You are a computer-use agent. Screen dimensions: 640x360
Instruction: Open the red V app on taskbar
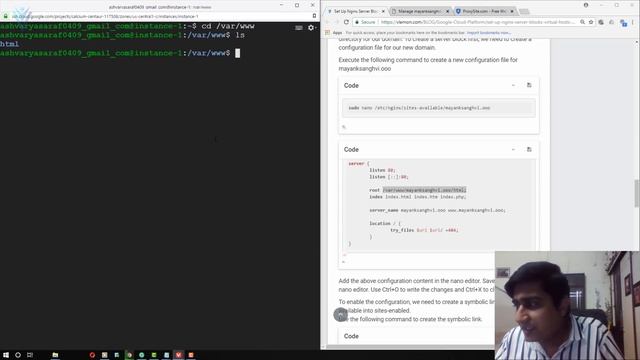pos(178,355)
